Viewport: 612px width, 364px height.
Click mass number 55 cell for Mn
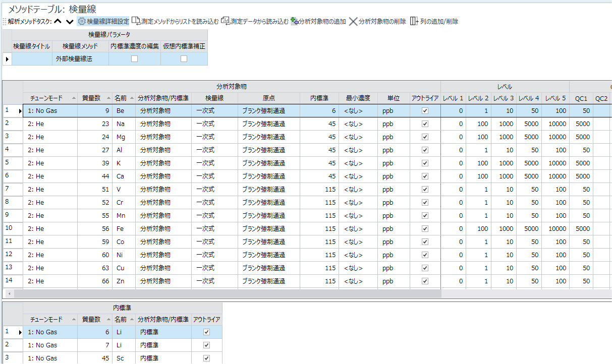(94, 216)
